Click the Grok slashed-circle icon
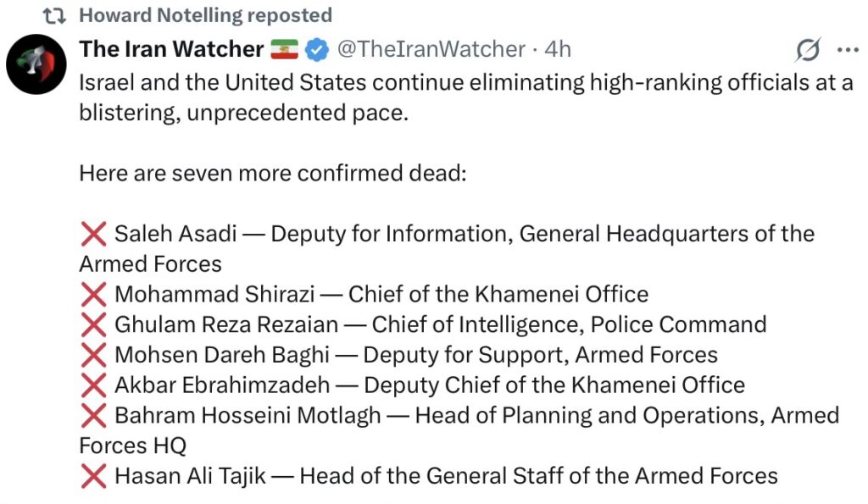The image size is (868, 504). 808,51
